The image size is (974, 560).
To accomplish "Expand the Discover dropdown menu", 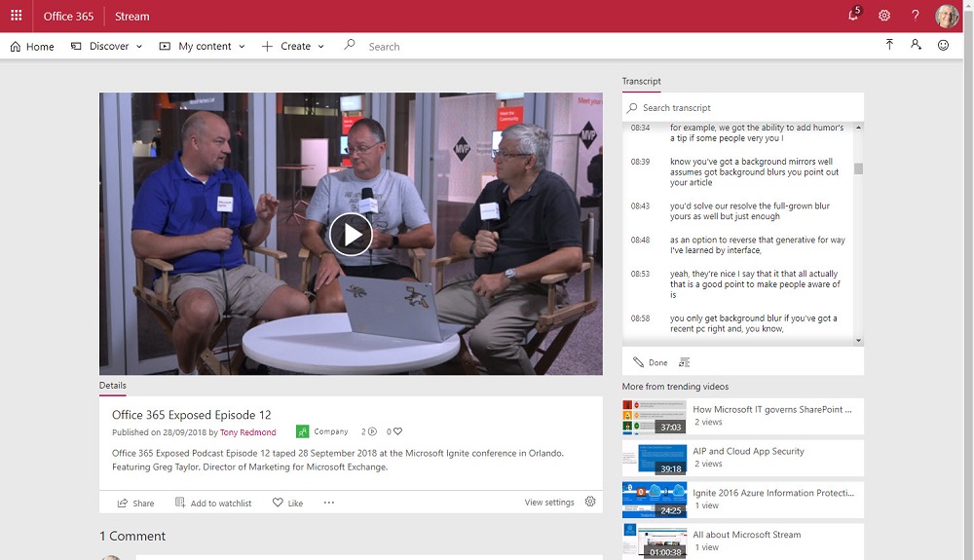I will tap(107, 46).
